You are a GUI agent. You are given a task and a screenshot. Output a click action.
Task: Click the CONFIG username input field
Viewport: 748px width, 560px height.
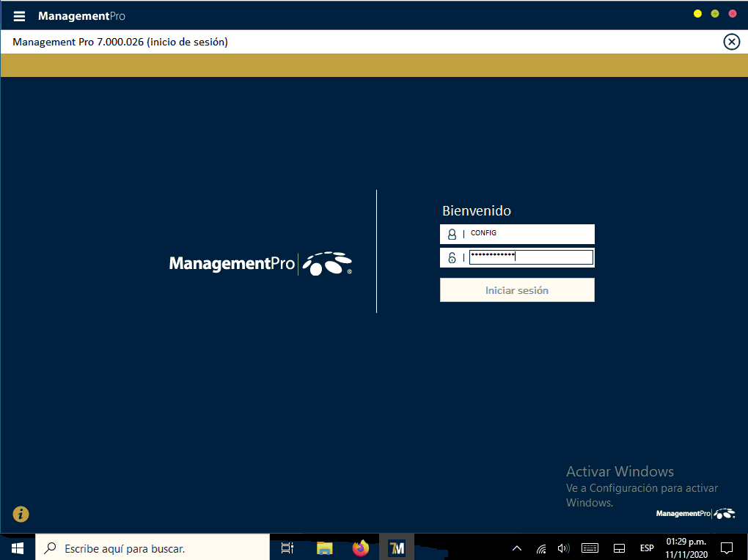529,234
